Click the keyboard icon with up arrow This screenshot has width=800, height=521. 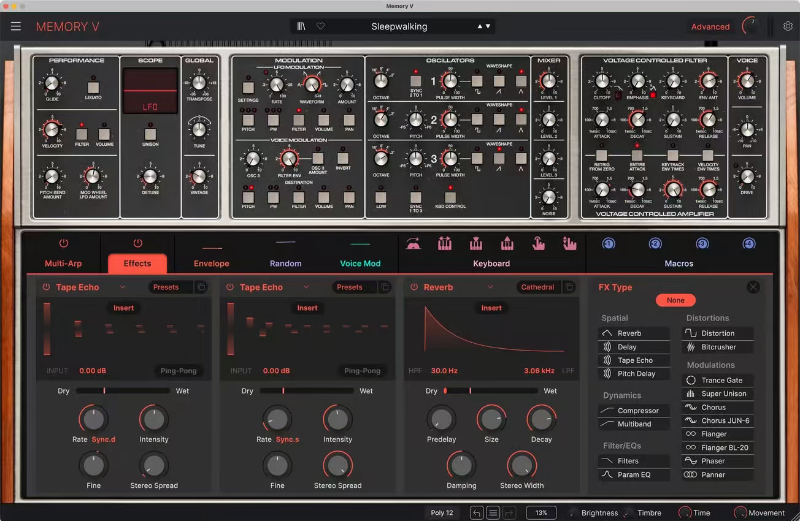coord(507,244)
